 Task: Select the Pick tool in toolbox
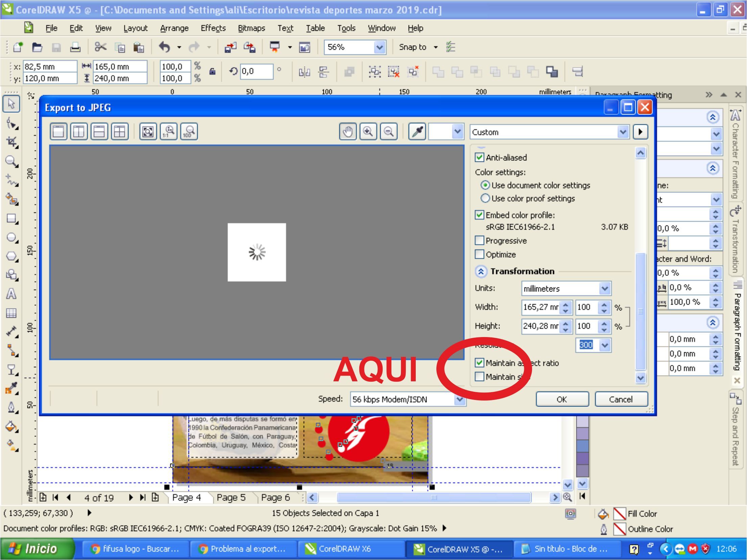pyautogui.click(x=11, y=104)
